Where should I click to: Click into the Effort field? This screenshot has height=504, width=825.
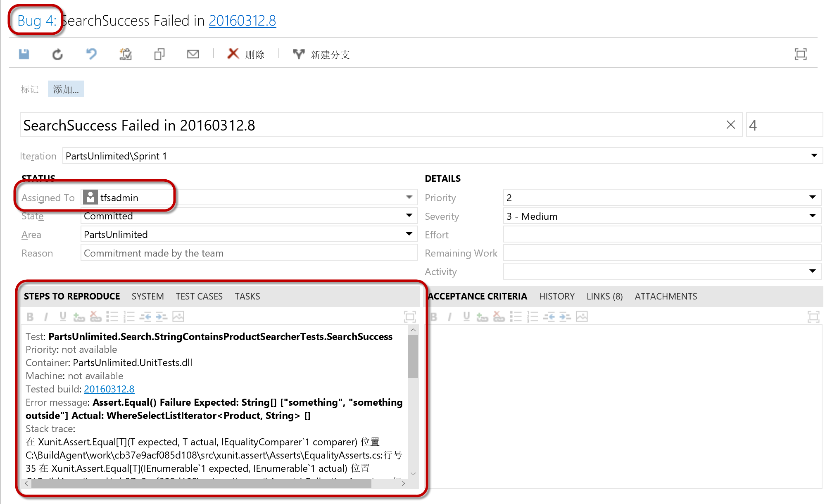pyautogui.click(x=662, y=235)
